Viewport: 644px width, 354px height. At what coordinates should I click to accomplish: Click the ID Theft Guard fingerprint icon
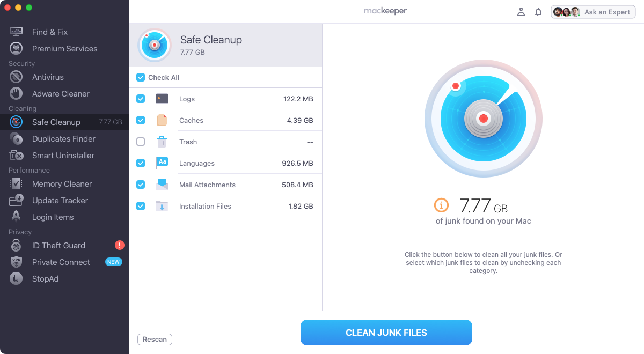(16, 245)
